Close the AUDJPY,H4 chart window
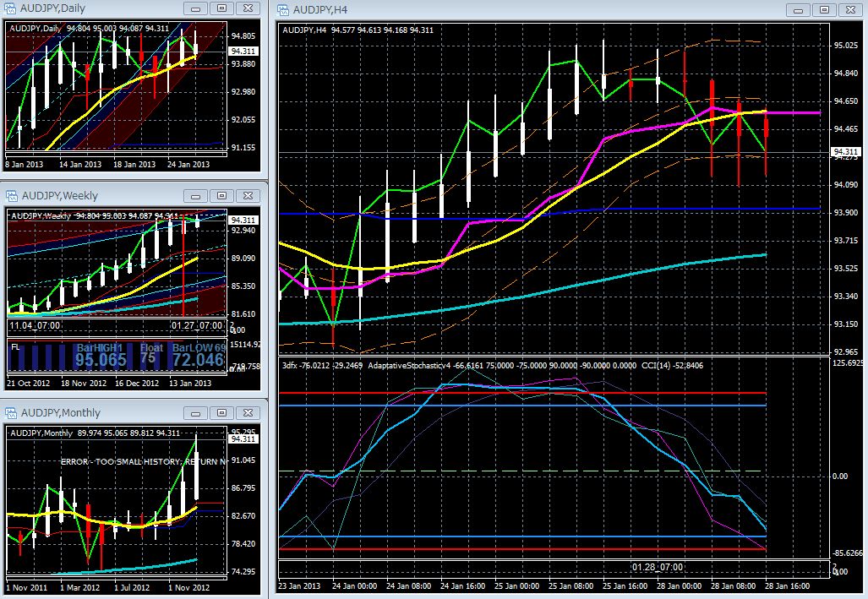Viewport: 868px width, 599px height. click(x=850, y=10)
